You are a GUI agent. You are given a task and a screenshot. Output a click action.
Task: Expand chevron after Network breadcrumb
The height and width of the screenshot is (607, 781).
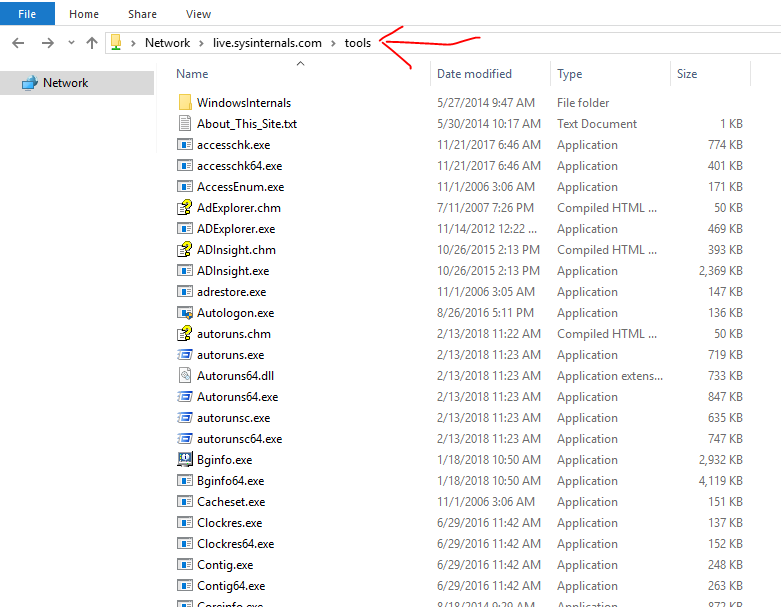[x=201, y=43]
